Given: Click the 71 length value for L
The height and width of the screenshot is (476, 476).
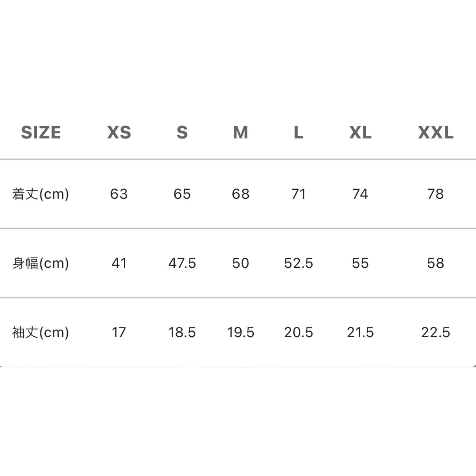Looking at the screenshot, I should coord(298,194).
